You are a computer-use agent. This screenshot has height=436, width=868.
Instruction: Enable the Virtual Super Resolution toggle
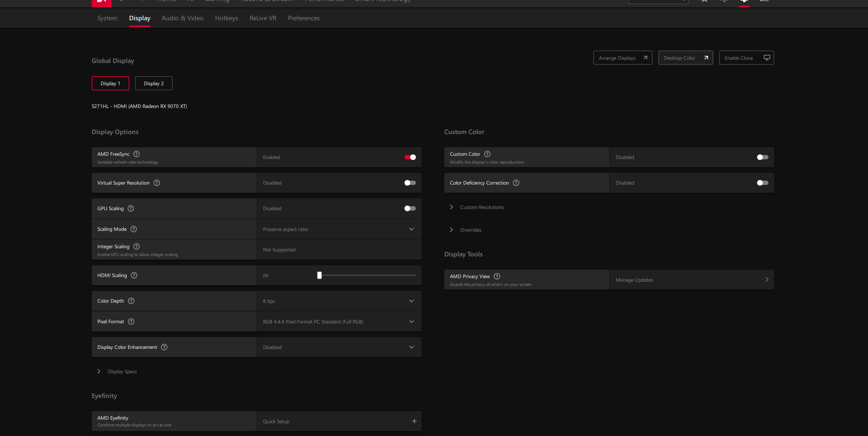coord(410,183)
